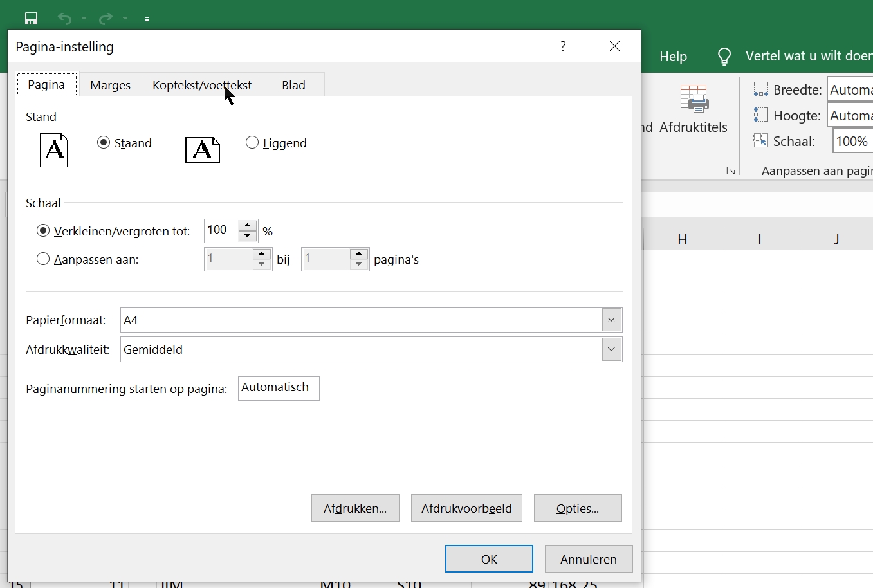Expand the Papierformaat dropdown
This screenshot has width=873, height=588.
(x=611, y=320)
